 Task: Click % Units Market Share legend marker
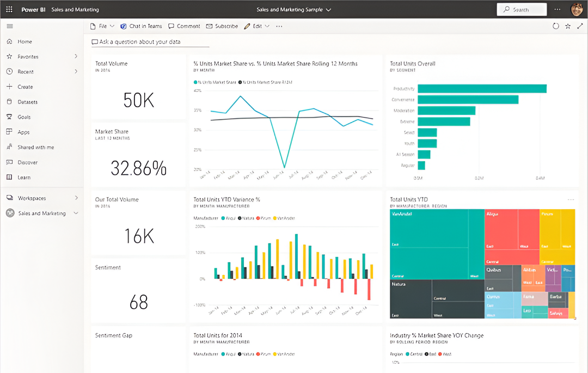(195, 82)
